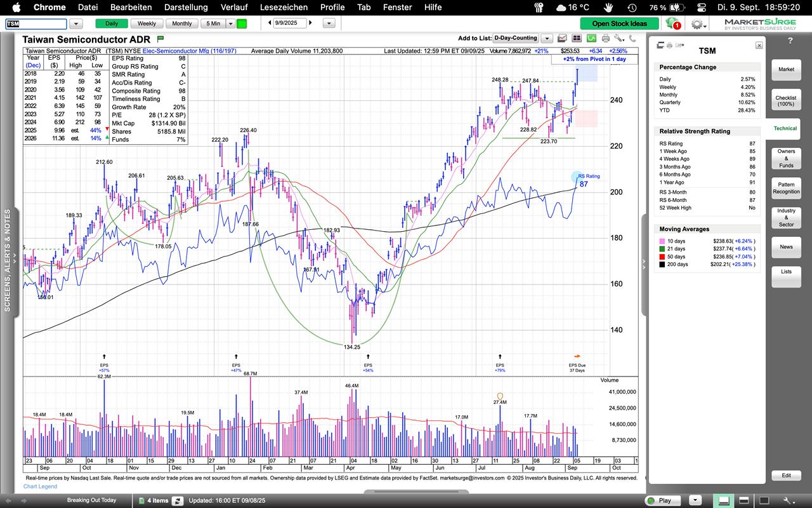Image resolution: width=812 pixels, height=508 pixels.
Task: Click the green flag next to company name
Action: click(160, 39)
